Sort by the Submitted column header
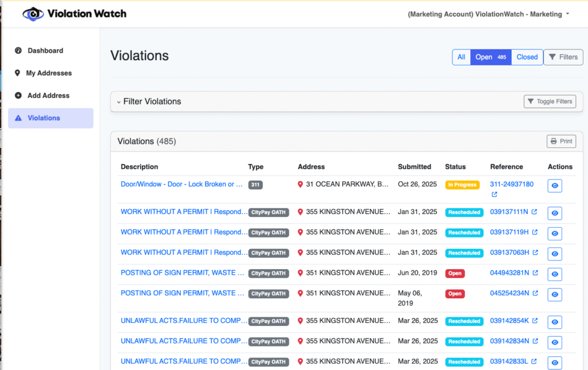 point(414,167)
